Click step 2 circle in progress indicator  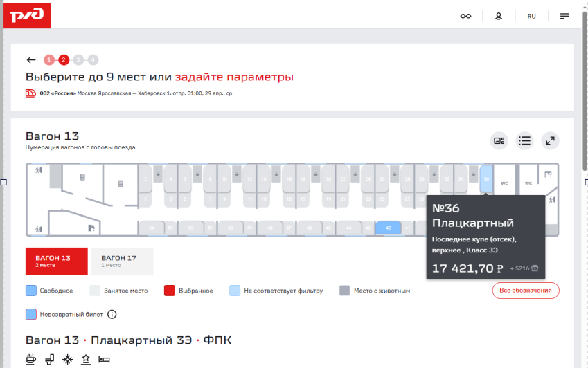click(64, 60)
